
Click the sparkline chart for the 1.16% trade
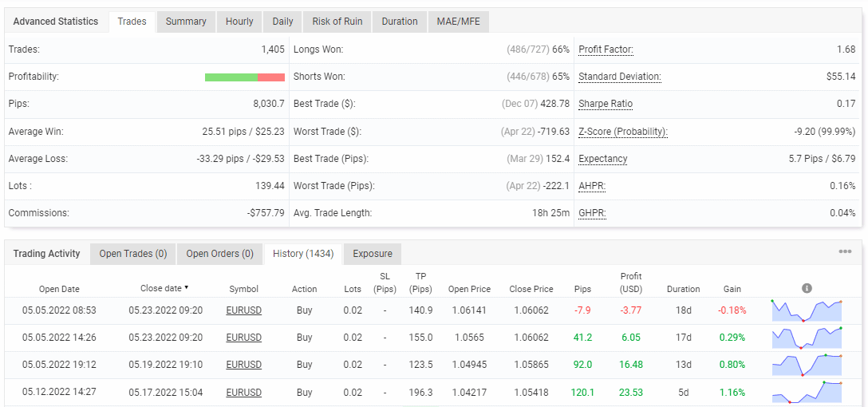point(807,392)
